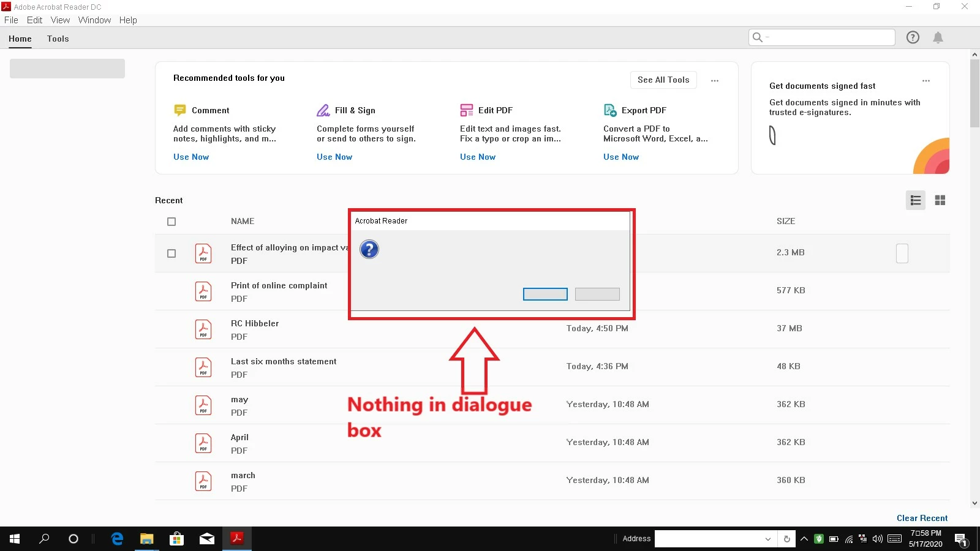Click the PDF icon for may
Image resolution: width=980 pixels, height=551 pixels.
click(x=203, y=405)
